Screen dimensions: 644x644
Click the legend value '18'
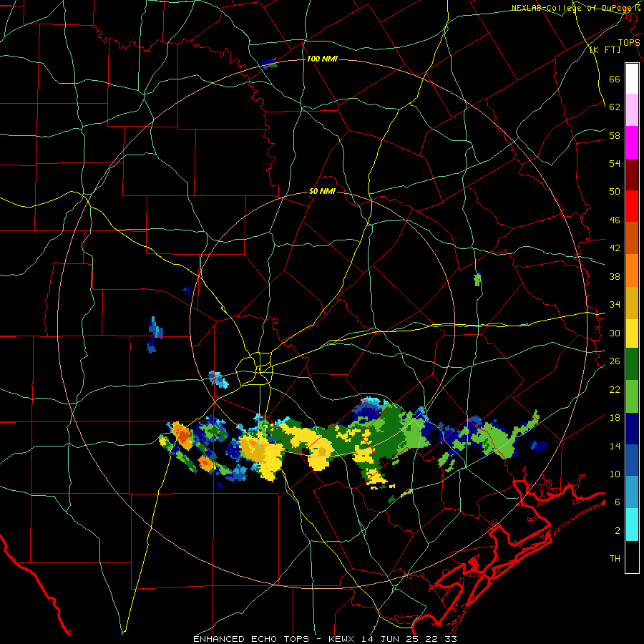tap(615, 418)
